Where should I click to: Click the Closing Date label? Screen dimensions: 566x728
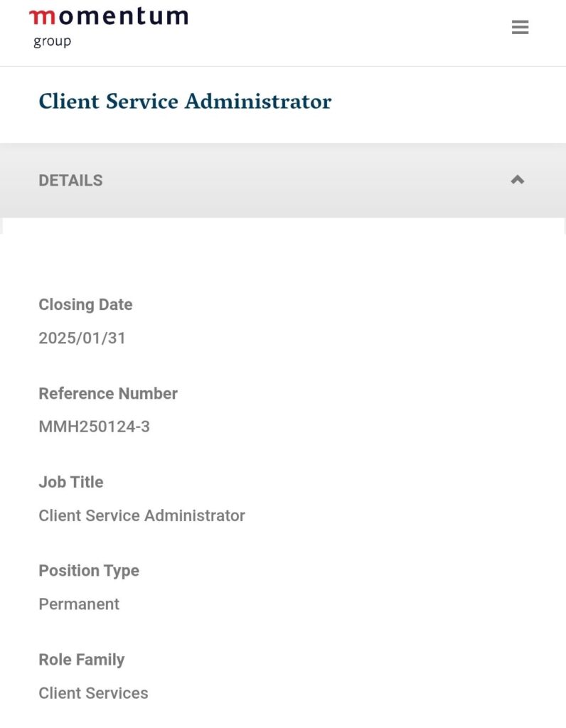(85, 304)
